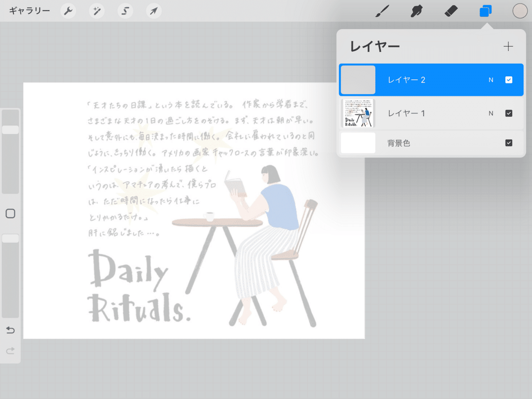Select the Selection S-shaped tool
This screenshot has height=399, width=532.
tap(125, 11)
